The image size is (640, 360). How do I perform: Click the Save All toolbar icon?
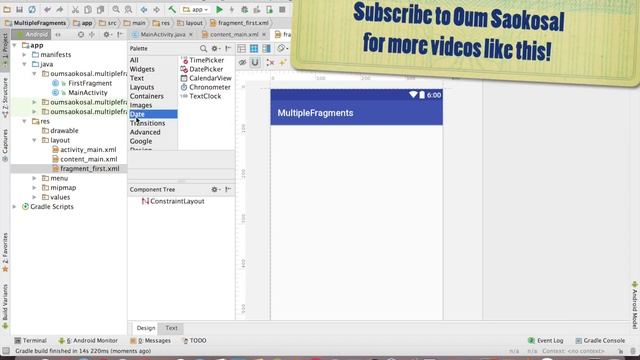[19, 9]
